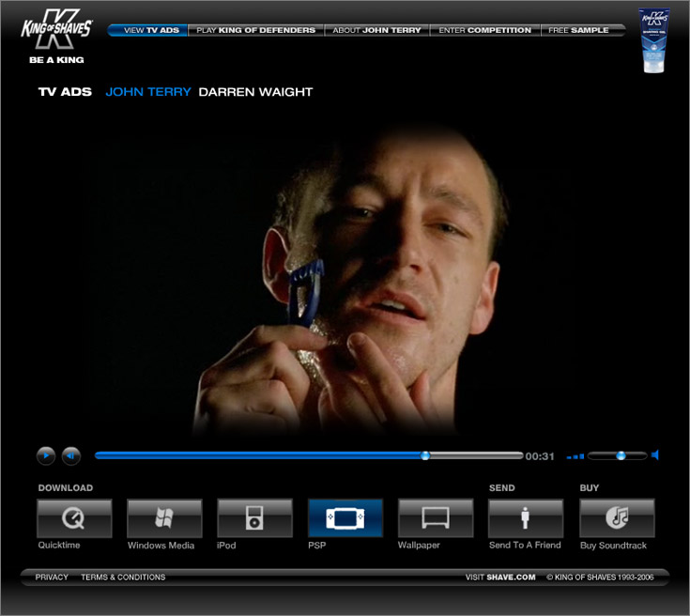This screenshot has width=690, height=616.
Task: Hit the Buy Soundtrack music icon
Action: (617, 517)
